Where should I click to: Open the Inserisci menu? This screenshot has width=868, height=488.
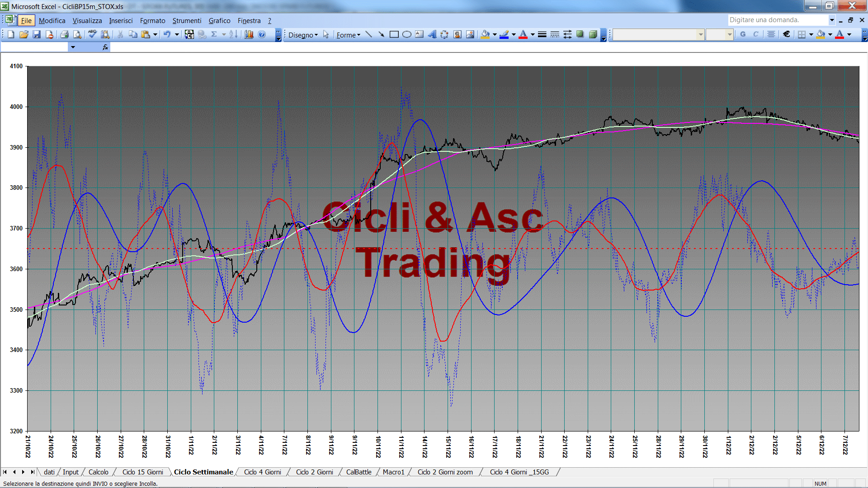tap(121, 20)
